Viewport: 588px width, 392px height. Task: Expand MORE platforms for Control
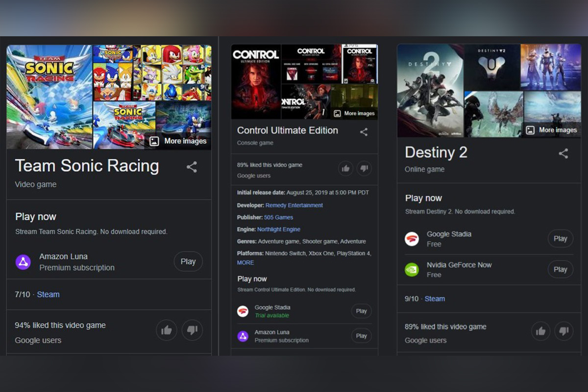point(245,263)
